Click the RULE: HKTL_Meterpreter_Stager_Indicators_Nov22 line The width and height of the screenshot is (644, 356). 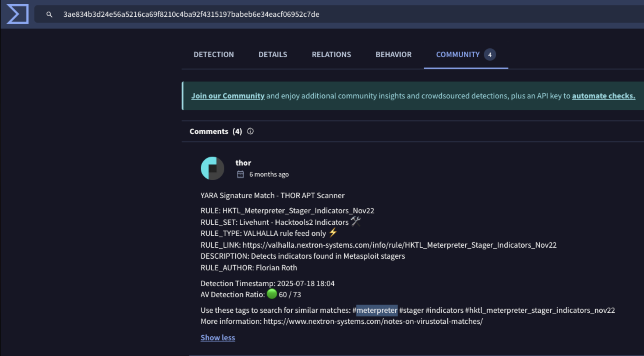[287, 211]
